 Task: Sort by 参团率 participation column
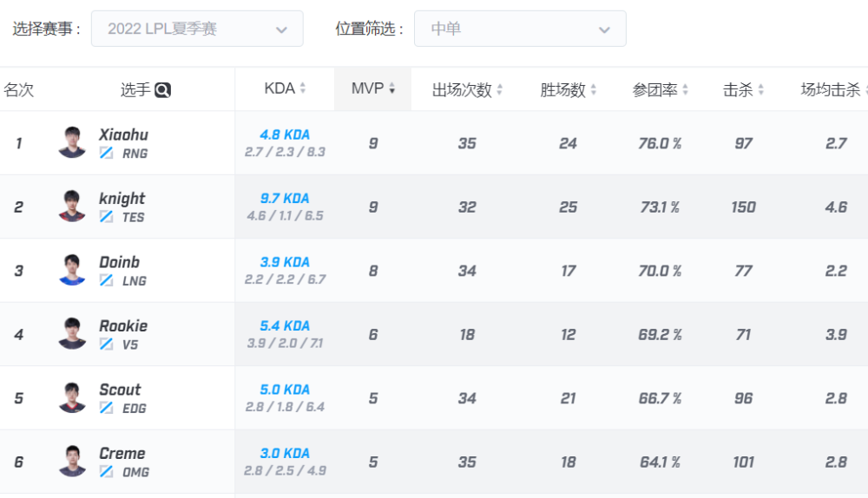(x=661, y=89)
